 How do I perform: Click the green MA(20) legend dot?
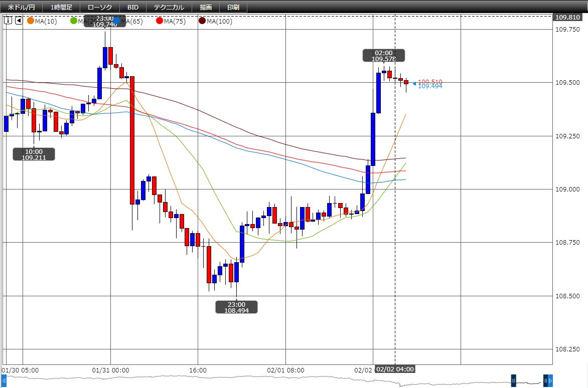tap(73, 21)
